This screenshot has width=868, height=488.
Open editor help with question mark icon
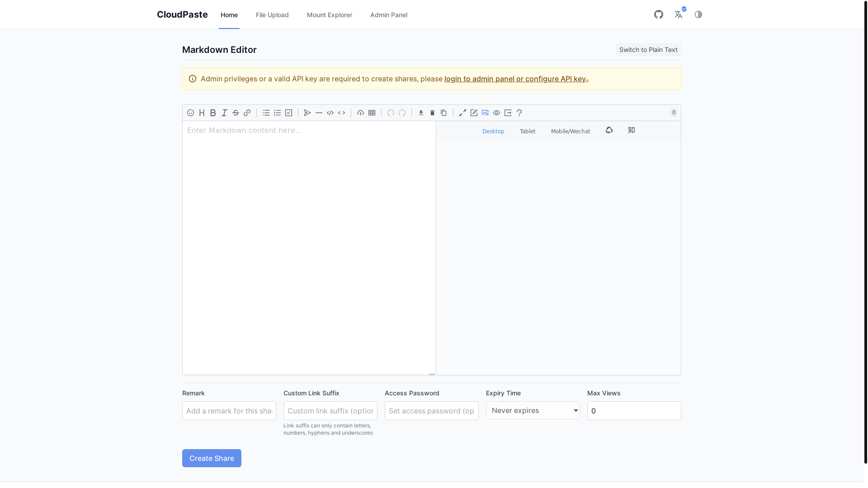click(x=519, y=113)
